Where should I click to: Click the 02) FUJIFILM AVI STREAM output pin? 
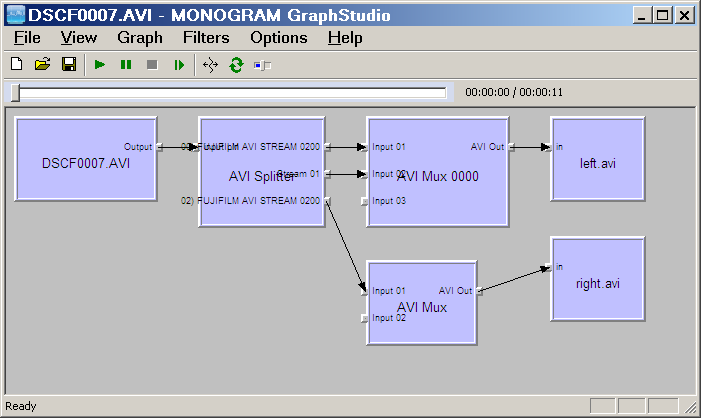click(328, 201)
